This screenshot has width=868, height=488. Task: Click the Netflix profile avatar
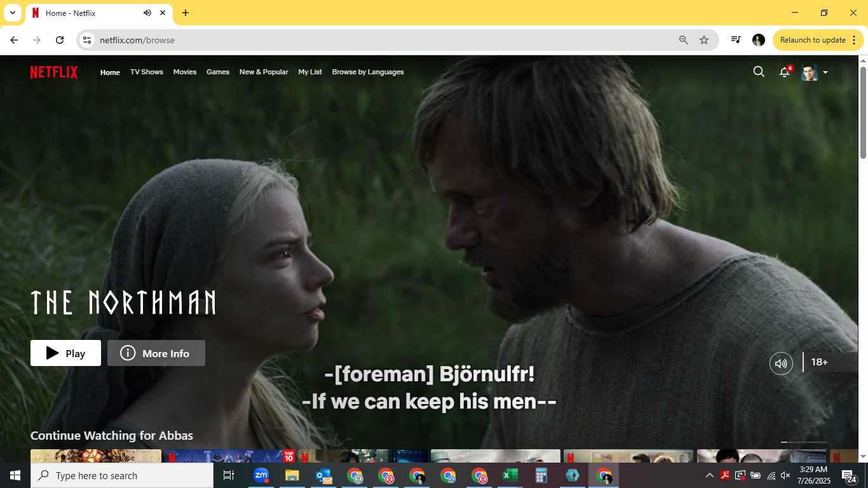[809, 72]
